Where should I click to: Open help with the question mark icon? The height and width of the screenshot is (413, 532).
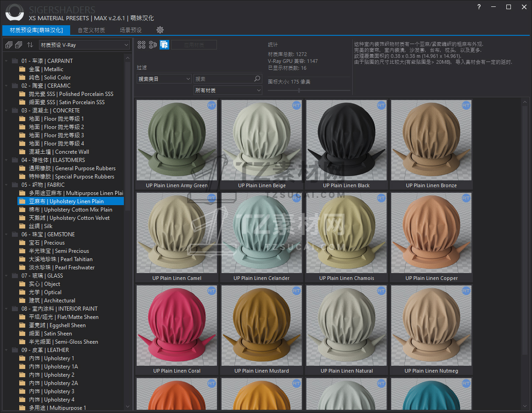(479, 7)
